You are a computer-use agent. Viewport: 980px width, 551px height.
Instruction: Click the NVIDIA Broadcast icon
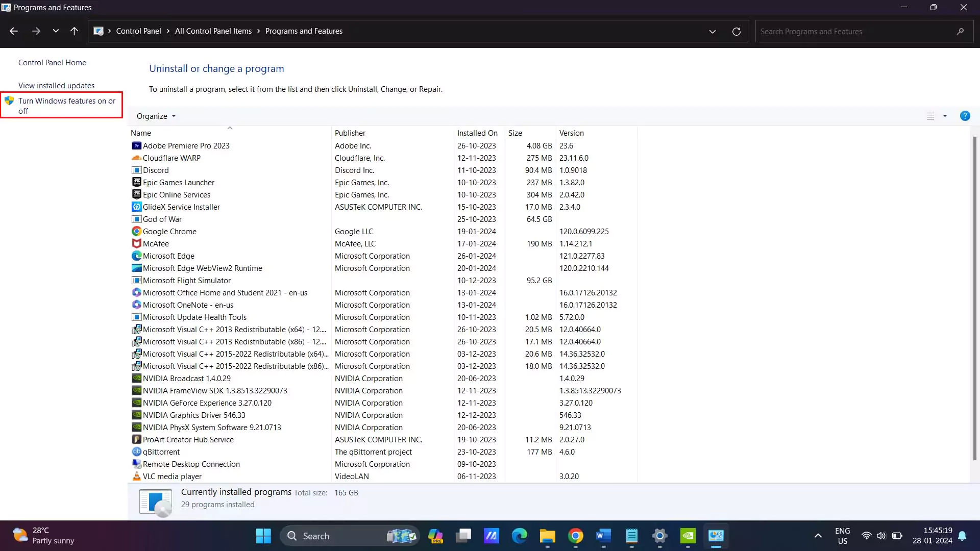click(136, 379)
